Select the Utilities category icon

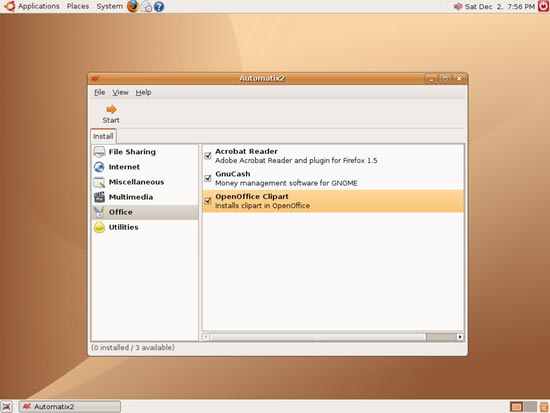pyautogui.click(x=99, y=227)
